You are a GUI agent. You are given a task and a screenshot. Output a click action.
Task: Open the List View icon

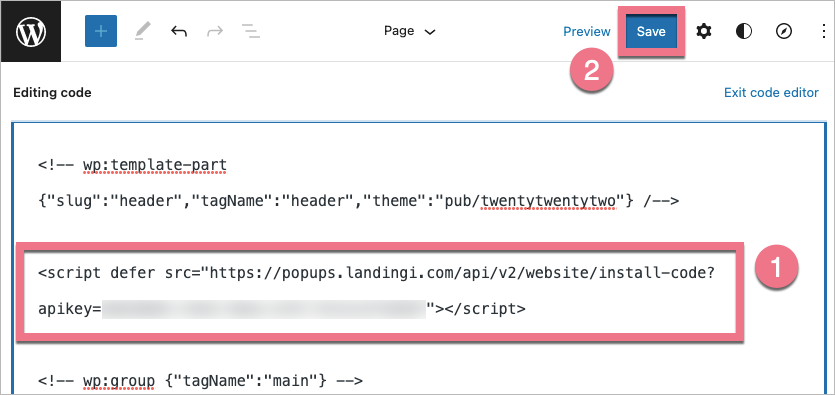pos(250,31)
